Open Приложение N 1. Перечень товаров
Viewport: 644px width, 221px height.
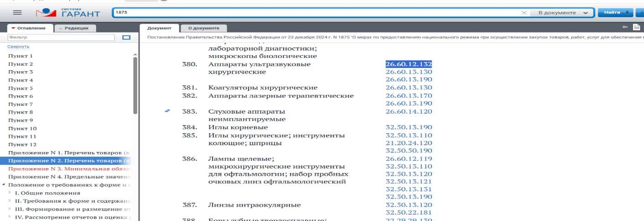[x=70, y=152]
